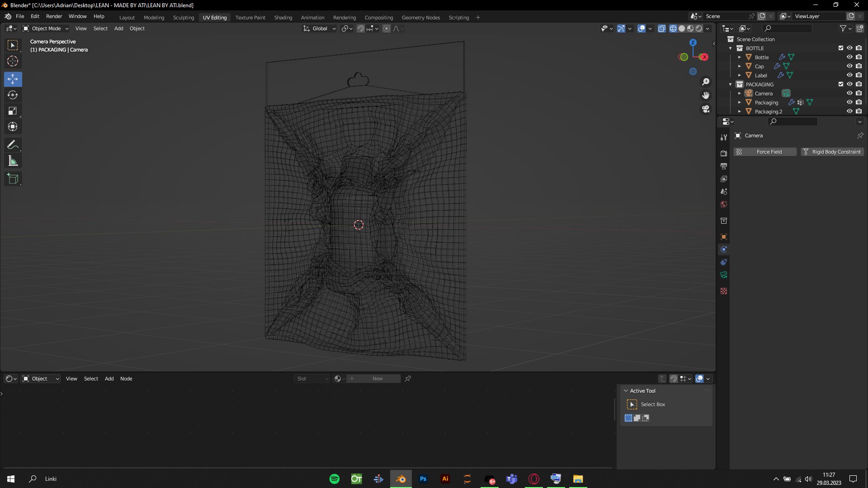Viewport: 868px width, 488px height.
Task: Open Spotify from the taskbar
Action: [x=335, y=479]
